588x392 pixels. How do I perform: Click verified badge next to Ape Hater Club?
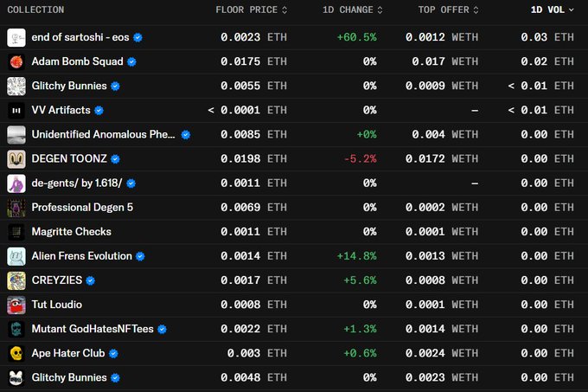click(113, 353)
